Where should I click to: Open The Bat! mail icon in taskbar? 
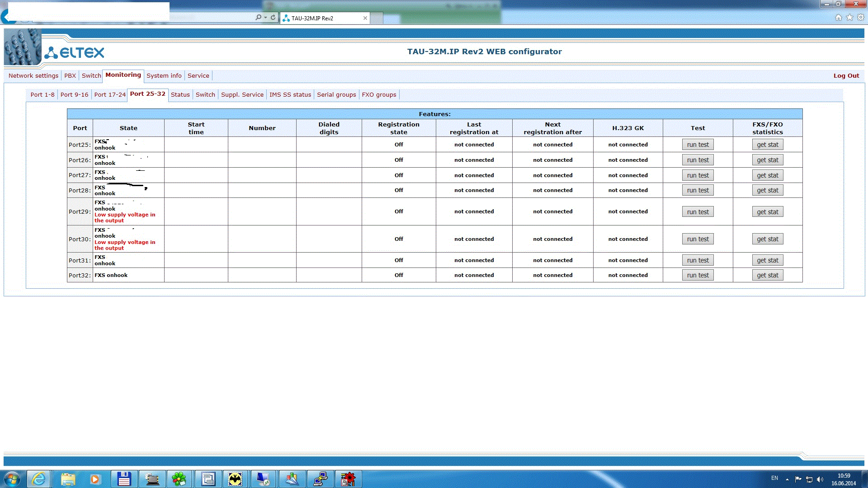click(235, 479)
